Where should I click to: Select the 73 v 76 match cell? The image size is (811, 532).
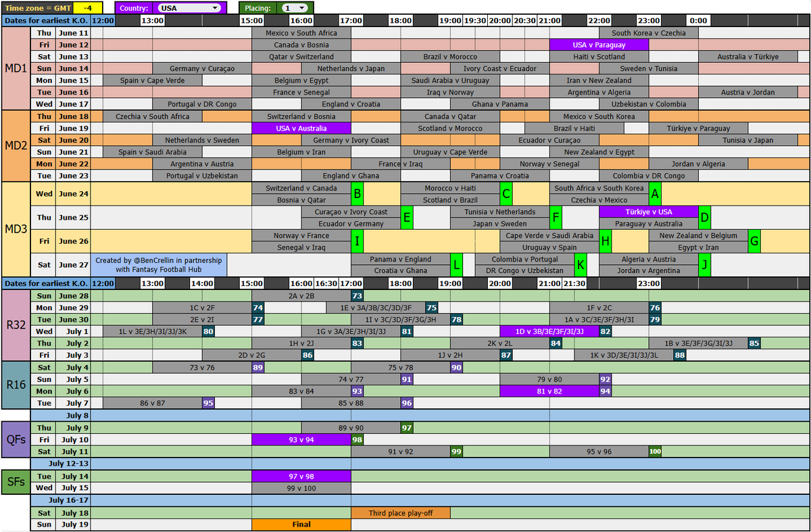click(x=202, y=367)
